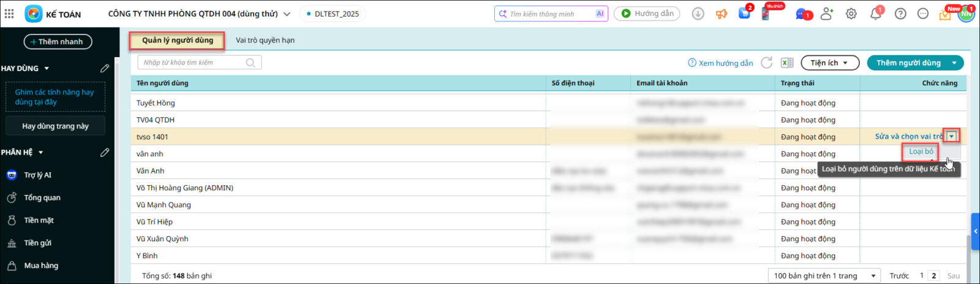Edit the HAY DÙNG section pencil
The width and height of the screenshot is (980, 284).
[105, 68]
